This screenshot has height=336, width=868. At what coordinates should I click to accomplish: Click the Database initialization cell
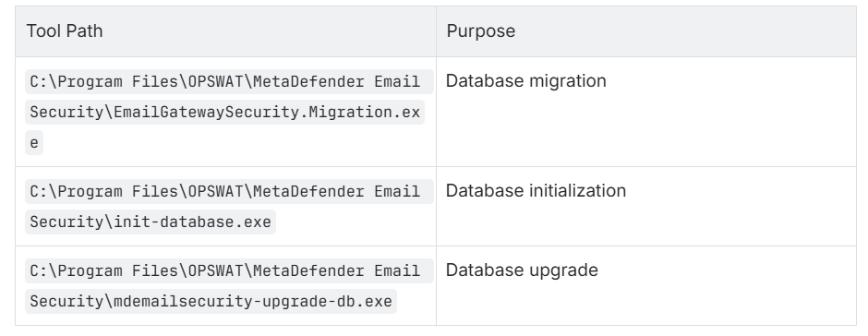click(646, 206)
